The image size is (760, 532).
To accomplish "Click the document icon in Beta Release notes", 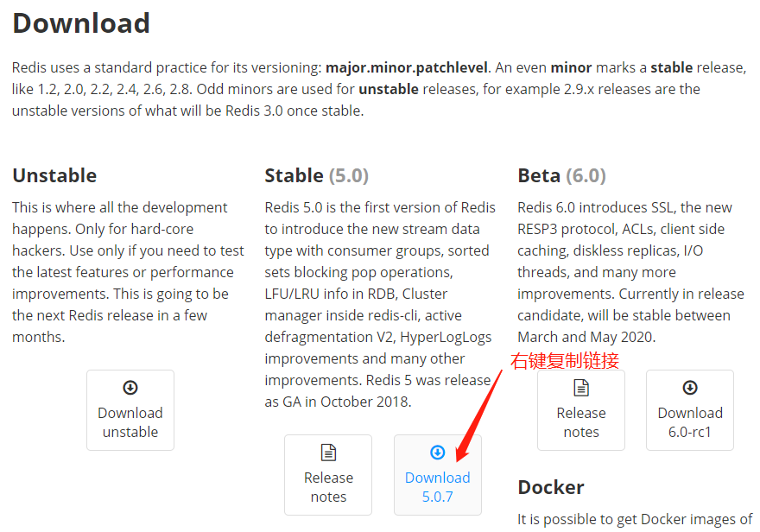I will [581, 388].
